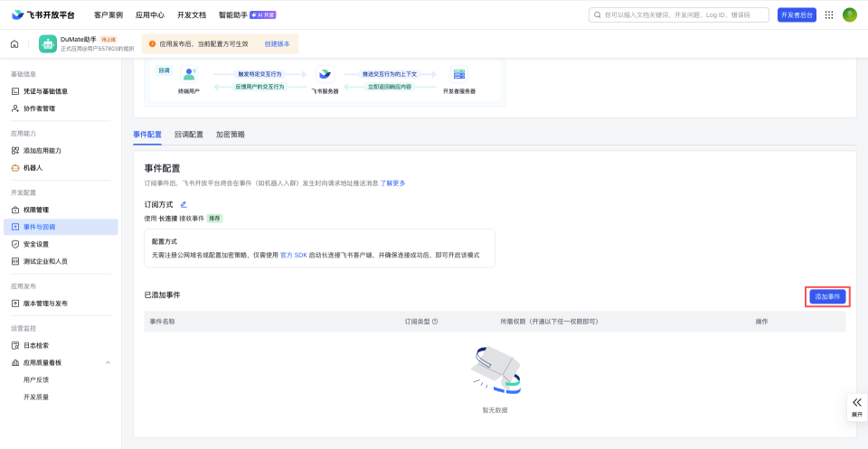Collapse the 应用质量看板 sidebar section
The height and width of the screenshot is (449, 868).
108,362
